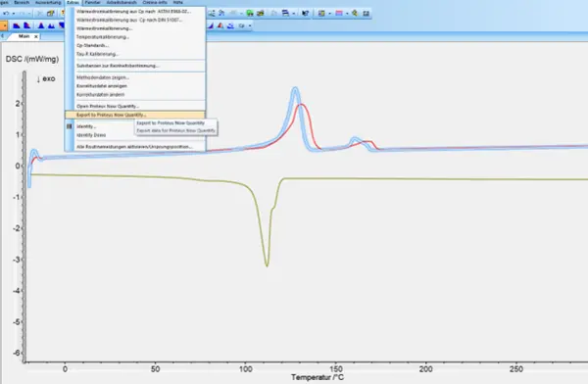Open Cp-Standards... from the menu
This screenshot has height=384, width=588.
tap(135, 45)
